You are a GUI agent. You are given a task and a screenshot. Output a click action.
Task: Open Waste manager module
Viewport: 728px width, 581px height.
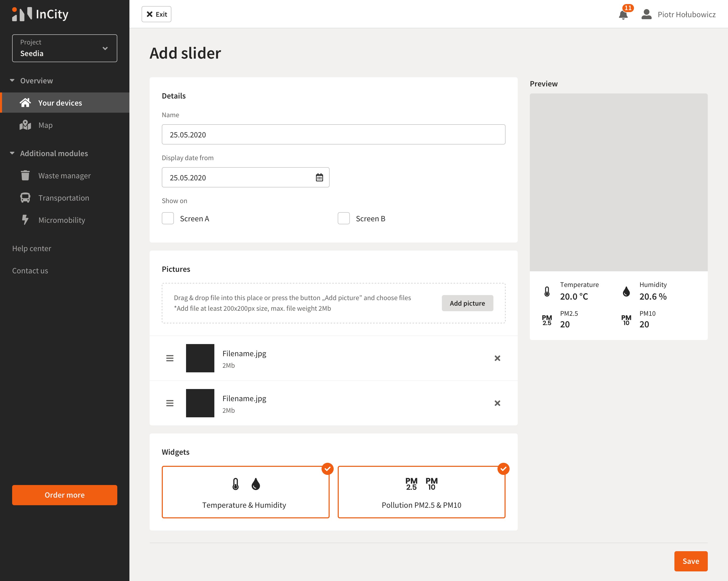[x=65, y=176]
